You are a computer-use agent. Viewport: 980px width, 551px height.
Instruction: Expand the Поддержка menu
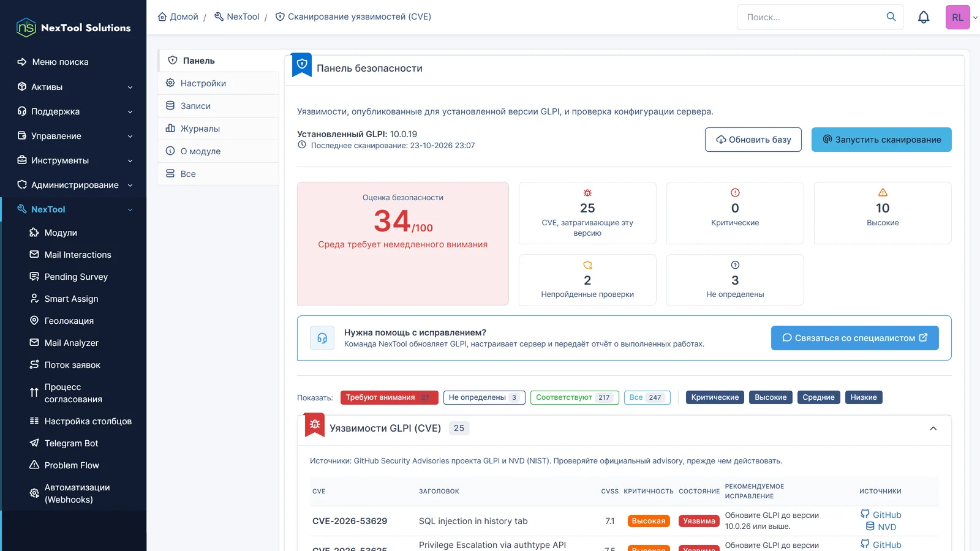coord(73,111)
